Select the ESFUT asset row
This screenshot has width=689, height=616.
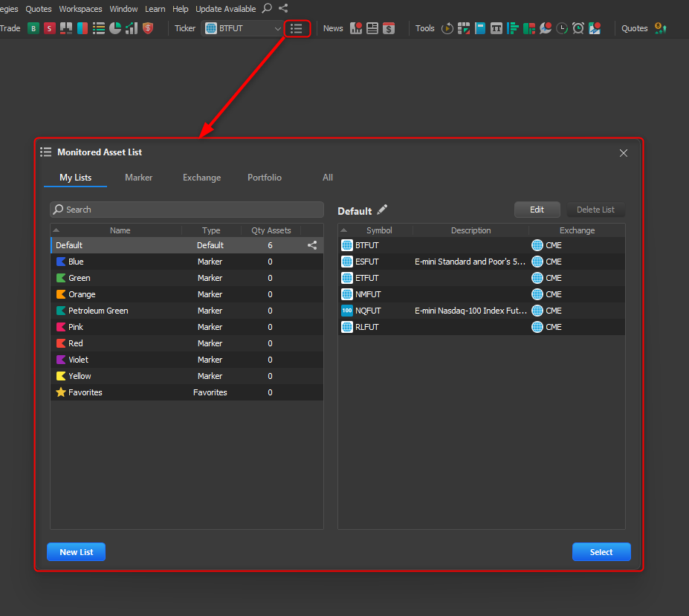pos(482,262)
